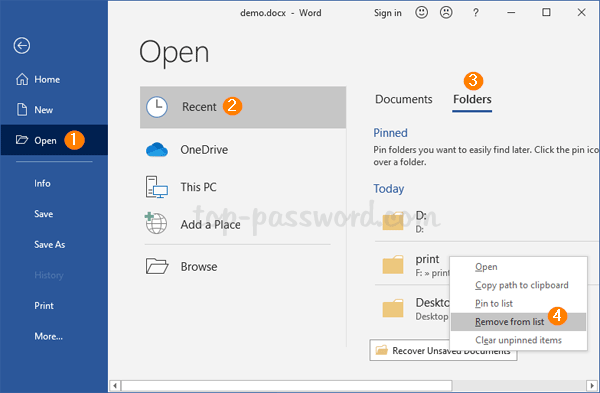Image resolution: width=600 pixels, height=393 pixels.
Task: Switch to the Folders tab
Action: pyautogui.click(x=472, y=99)
